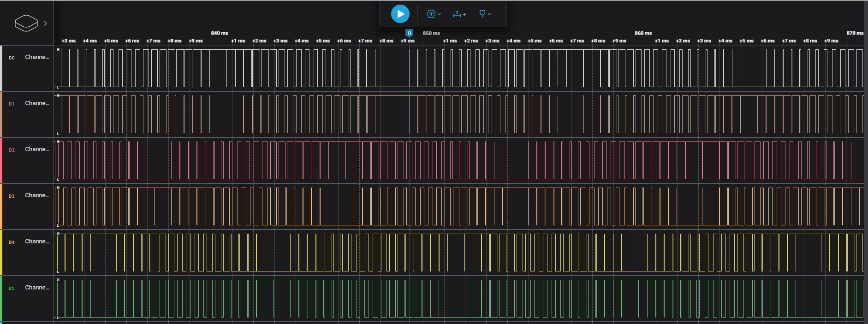Click the yellow color strip of D4
The height and width of the screenshot is (324, 868).
tap(1, 253)
